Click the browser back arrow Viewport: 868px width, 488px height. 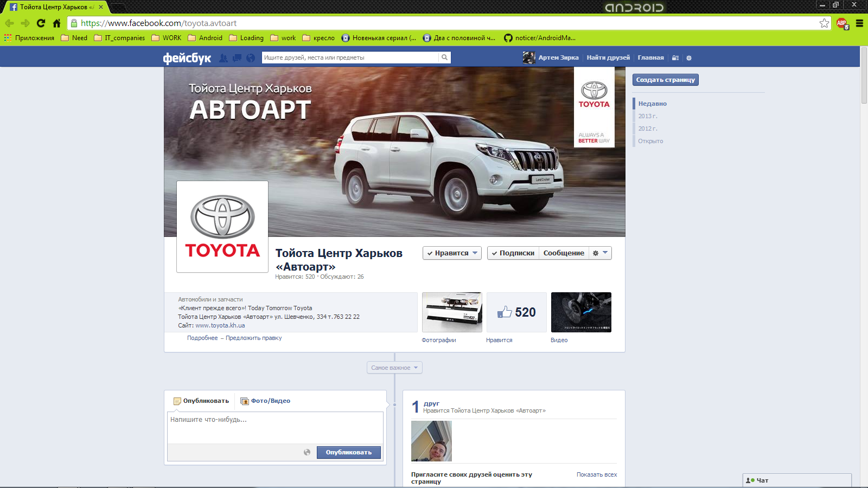tap(9, 23)
